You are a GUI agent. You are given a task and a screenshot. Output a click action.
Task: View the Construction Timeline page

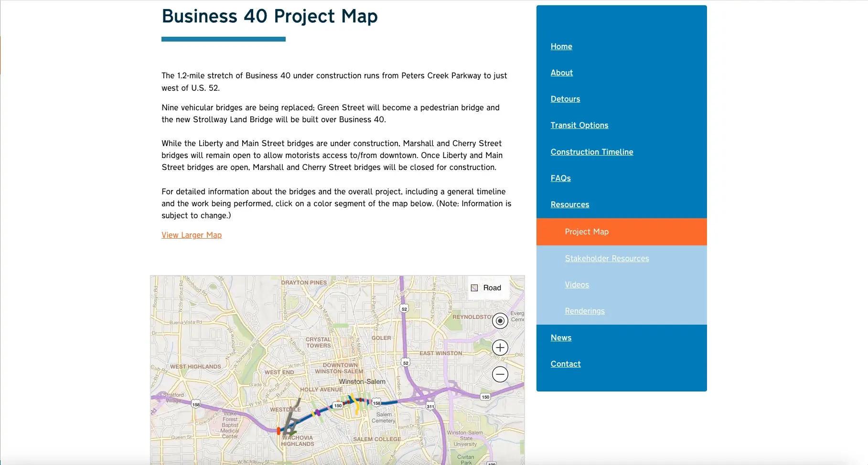click(x=591, y=152)
